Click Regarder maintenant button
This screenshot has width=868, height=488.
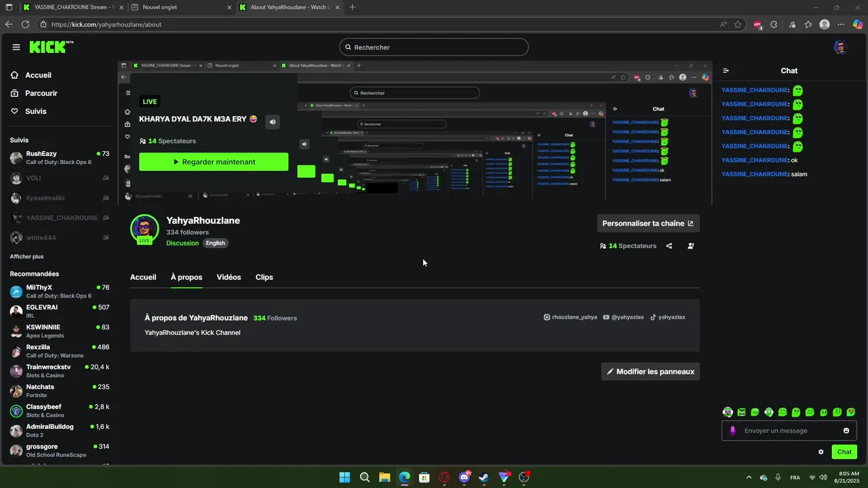tap(214, 162)
